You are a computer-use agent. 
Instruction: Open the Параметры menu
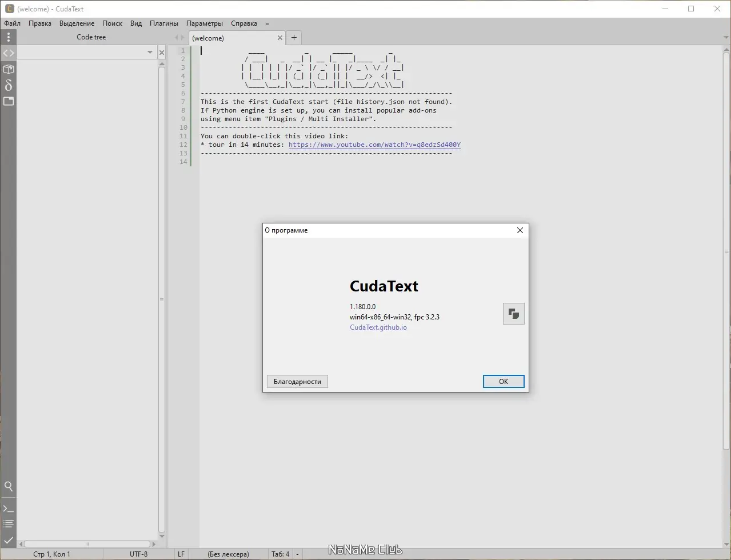click(205, 23)
